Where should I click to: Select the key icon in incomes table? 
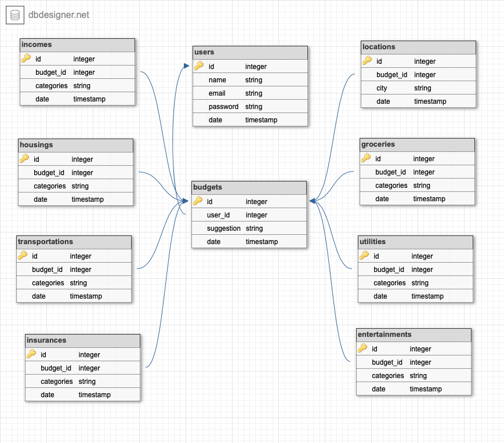point(26,59)
